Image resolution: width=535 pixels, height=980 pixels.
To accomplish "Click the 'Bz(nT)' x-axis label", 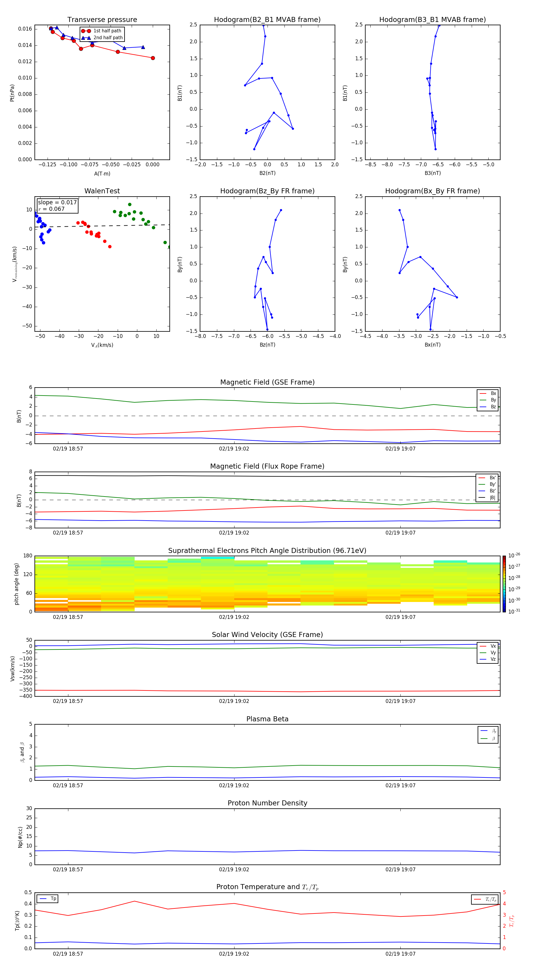I will pos(267,345).
